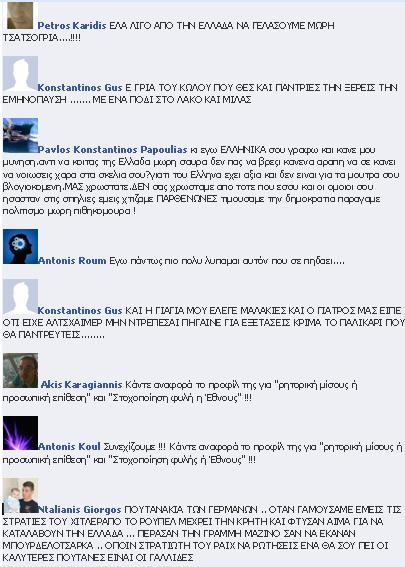Click Antonis Roum name link

(72, 260)
